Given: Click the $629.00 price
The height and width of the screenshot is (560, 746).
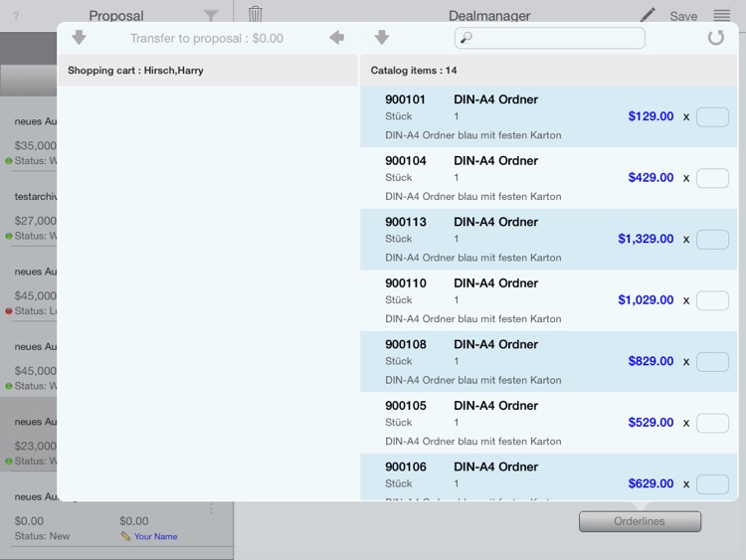Looking at the screenshot, I should click(651, 483).
